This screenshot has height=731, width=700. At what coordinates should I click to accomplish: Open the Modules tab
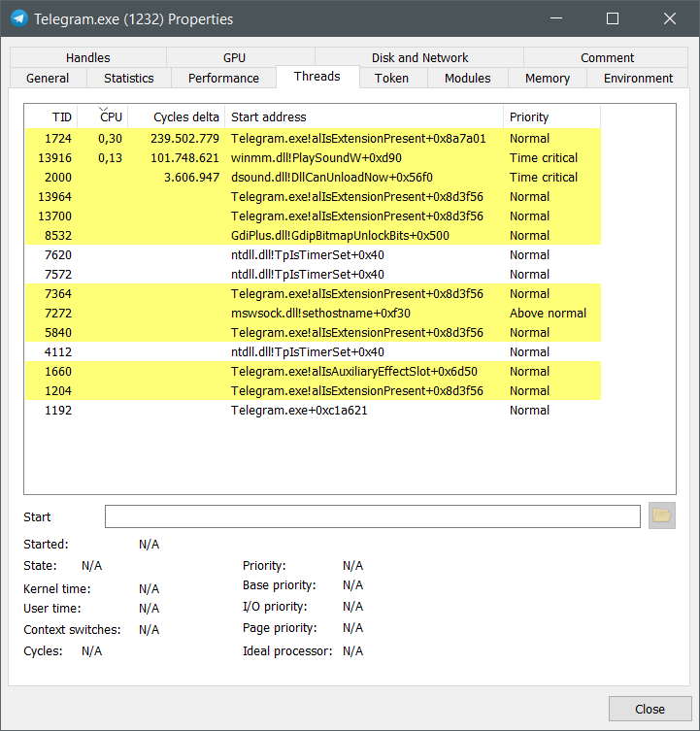point(467,79)
